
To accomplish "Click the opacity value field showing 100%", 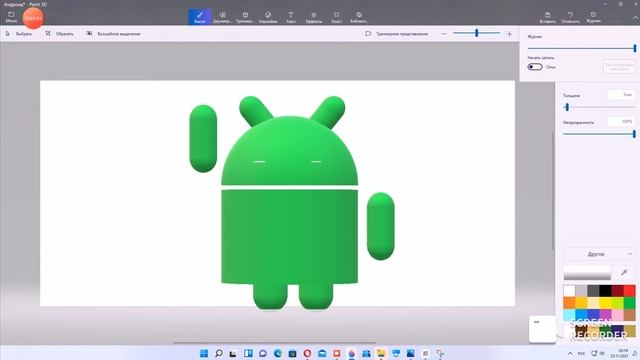I will click(621, 122).
